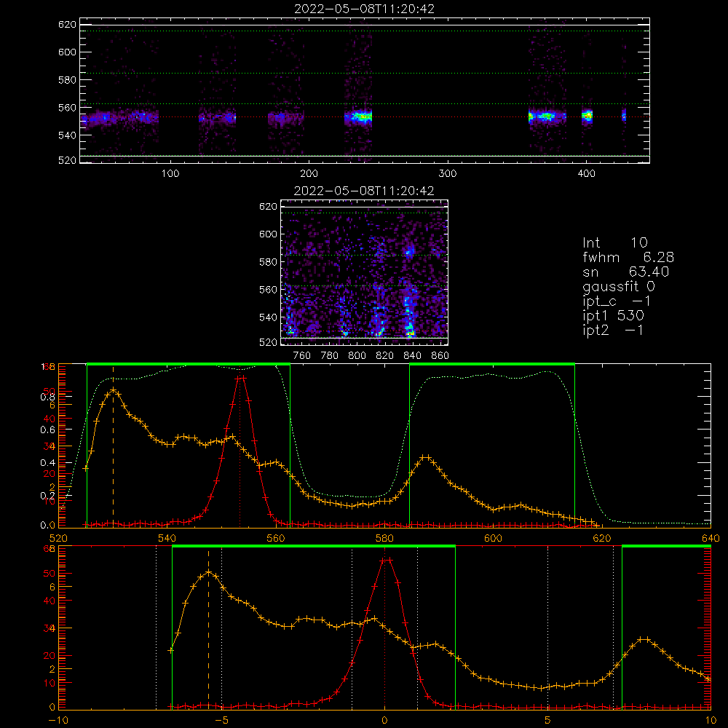Click the 'gaussfit 0' parameter text

click(618, 286)
